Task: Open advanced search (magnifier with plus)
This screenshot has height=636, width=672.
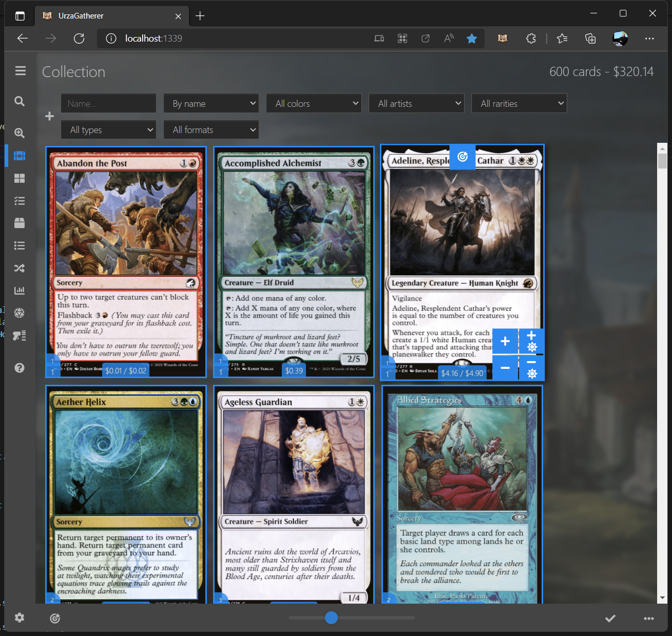Action: click(x=20, y=133)
